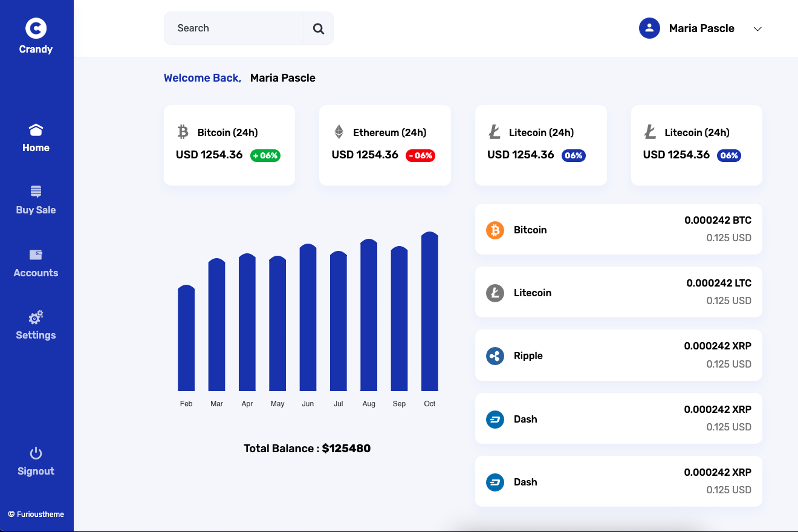
Task: Click the round gray Litecoin coin icon
Action: tap(495, 293)
